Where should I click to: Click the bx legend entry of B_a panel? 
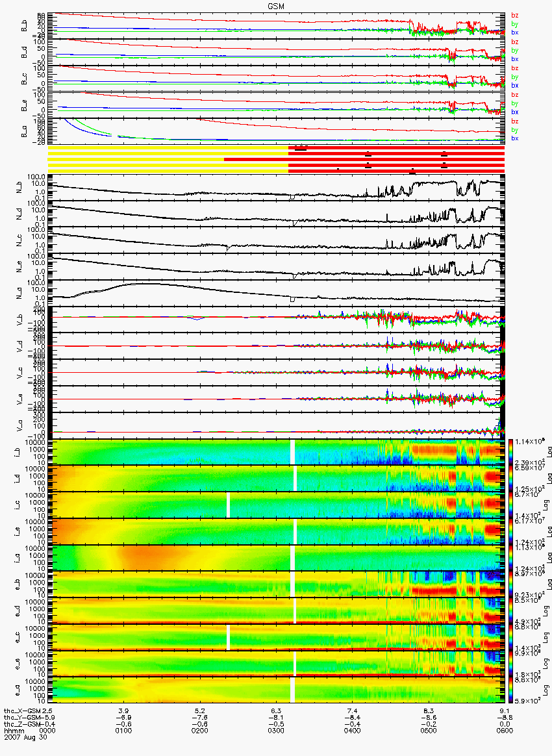click(515, 139)
